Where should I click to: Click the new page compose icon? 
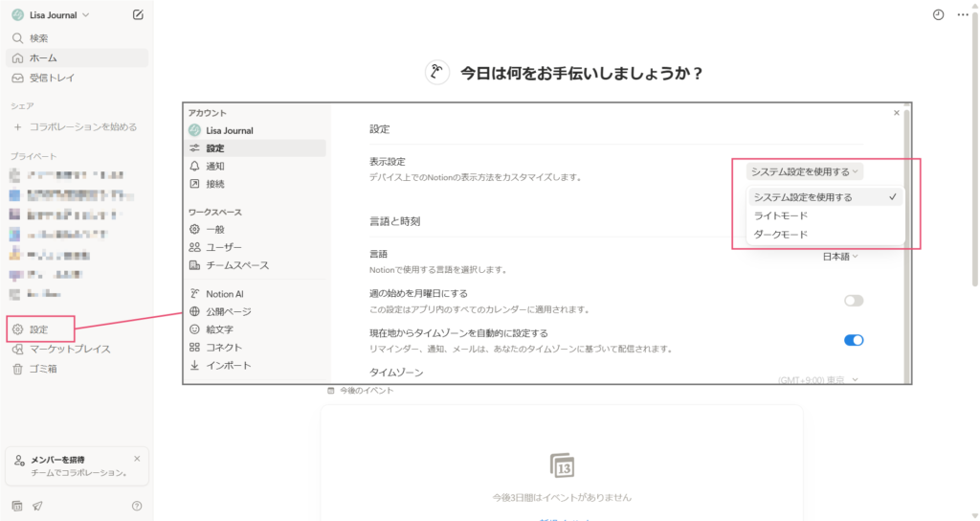coord(138,14)
